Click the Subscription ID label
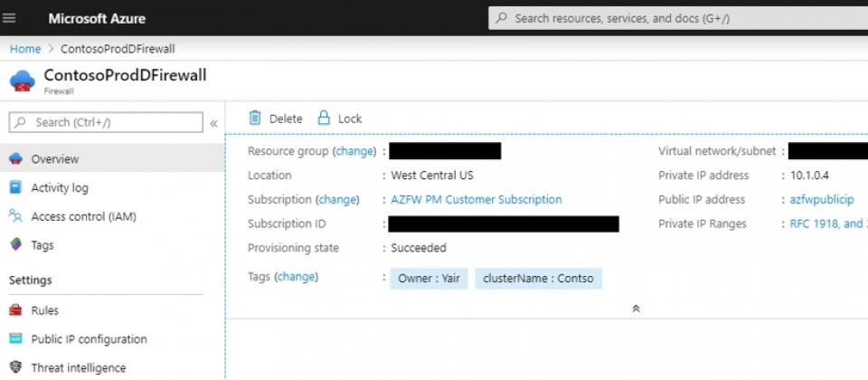The image size is (868, 380). (287, 223)
